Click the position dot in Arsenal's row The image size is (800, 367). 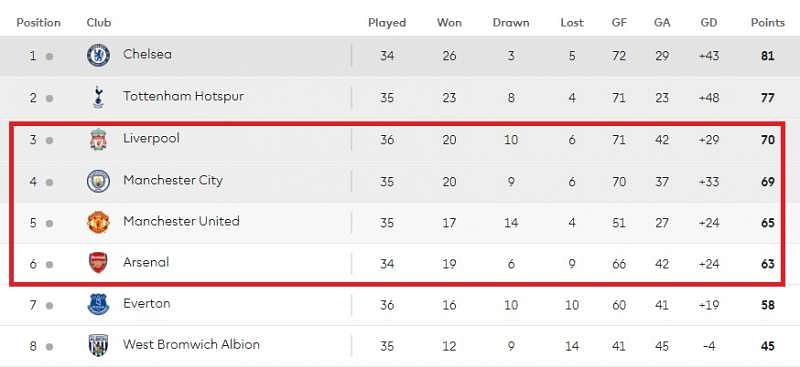tap(49, 264)
